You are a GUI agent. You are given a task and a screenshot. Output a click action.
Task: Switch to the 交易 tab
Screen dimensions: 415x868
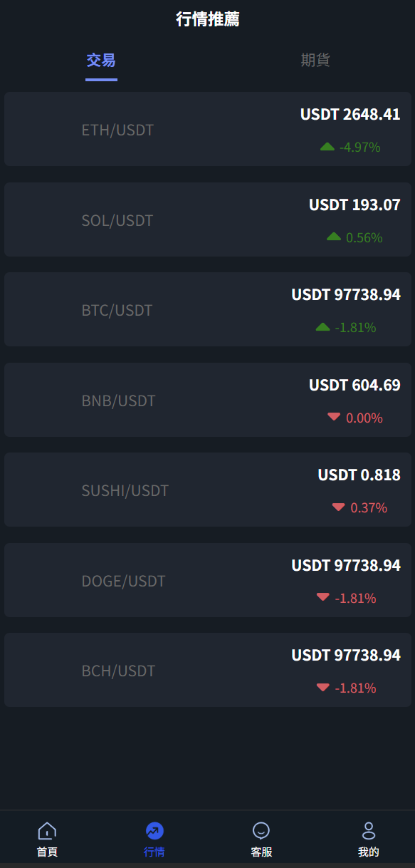point(101,61)
